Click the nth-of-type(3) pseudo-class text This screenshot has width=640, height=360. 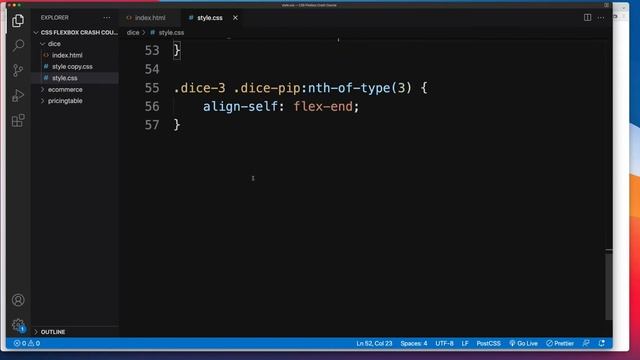pos(359,88)
